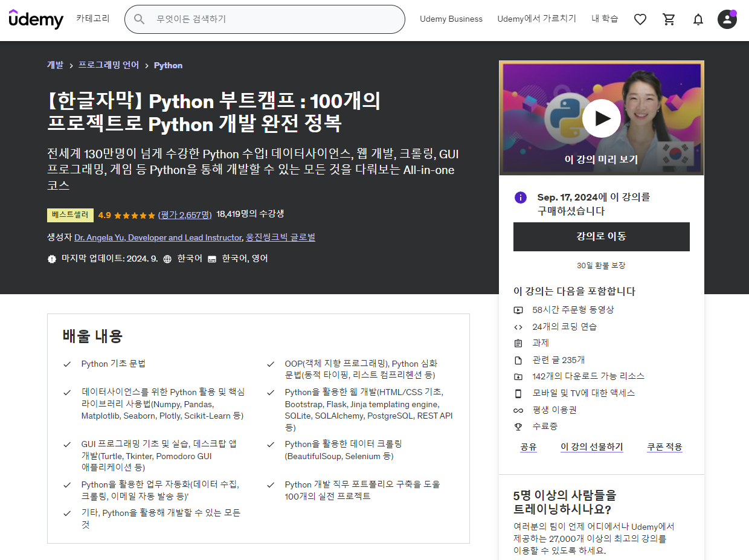Click the mobile access icon
The width and height of the screenshot is (749, 560).
(518, 393)
